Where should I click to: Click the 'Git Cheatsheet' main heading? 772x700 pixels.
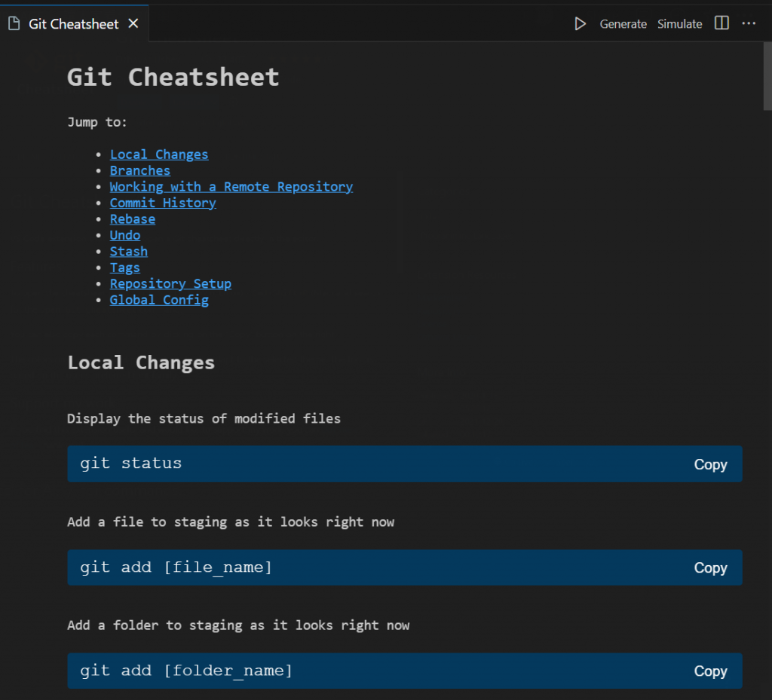[x=173, y=77]
